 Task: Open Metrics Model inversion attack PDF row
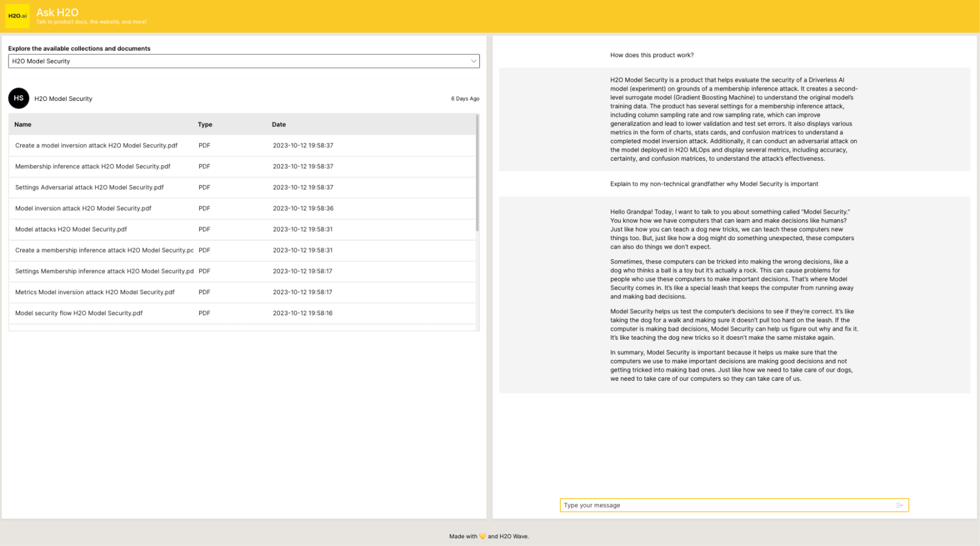pyautogui.click(x=95, y=292)
